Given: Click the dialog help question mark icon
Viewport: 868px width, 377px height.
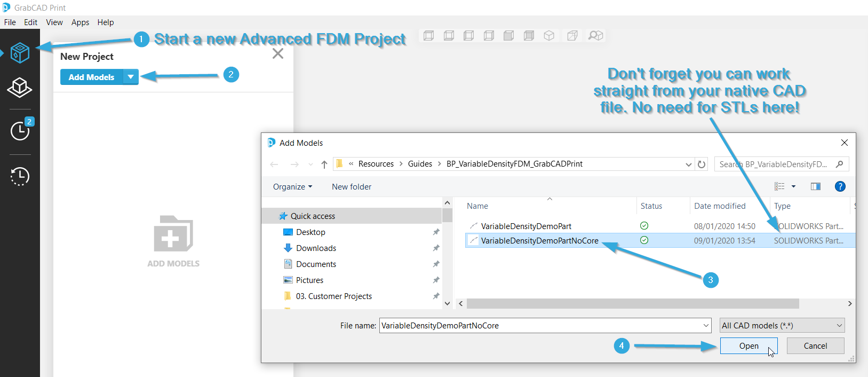Looking at the screenshot, I should [x=840, y=186].
